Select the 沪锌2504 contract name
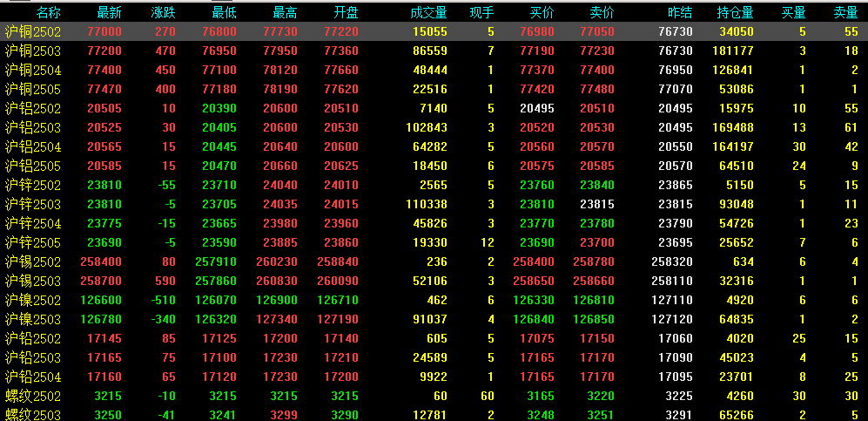868x421 pixels. [x=33, y=223]
